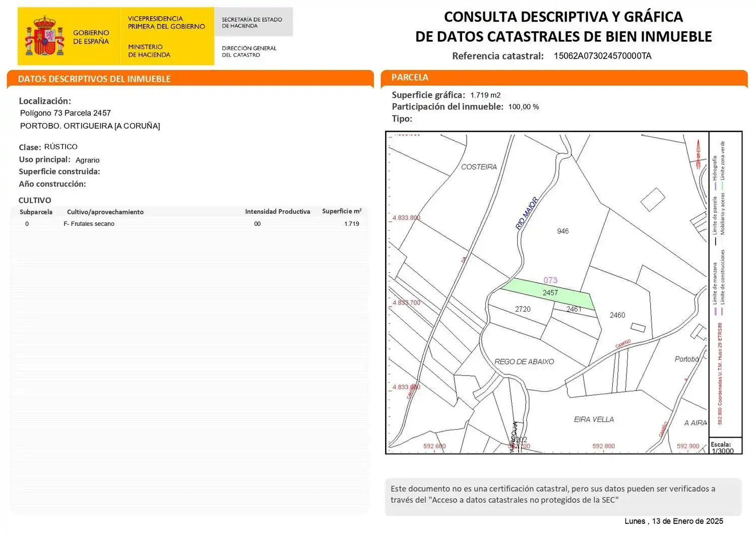Click the 'EIRA VELLA' place name

click(x=594, y=419)
